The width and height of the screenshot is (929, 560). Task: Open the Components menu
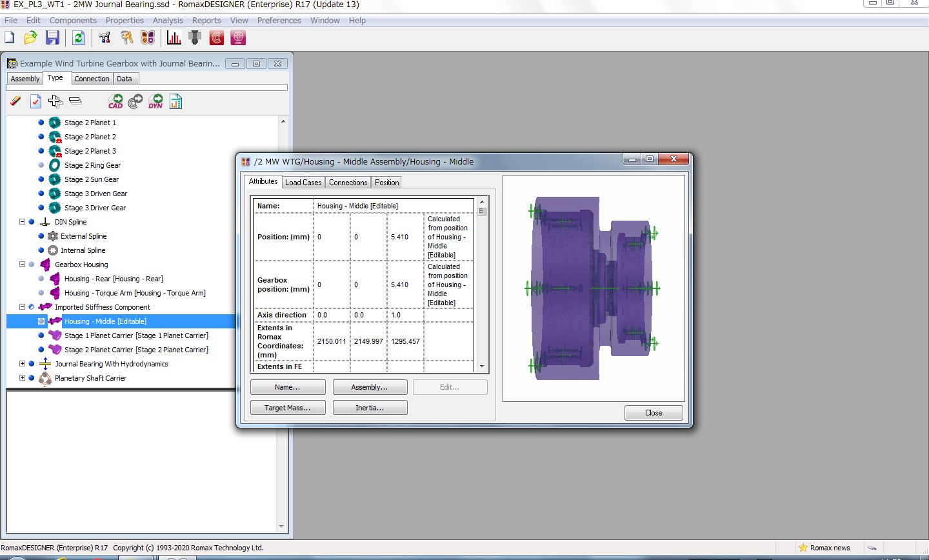coord(73,21)
